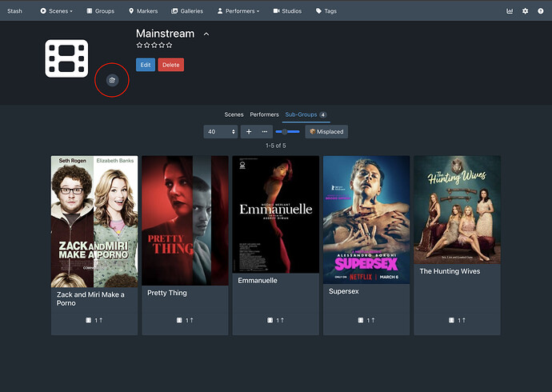Viewport: 552px width, 392px height.
Task: Click The Hunting Wives title link
Action: (450, 271)
